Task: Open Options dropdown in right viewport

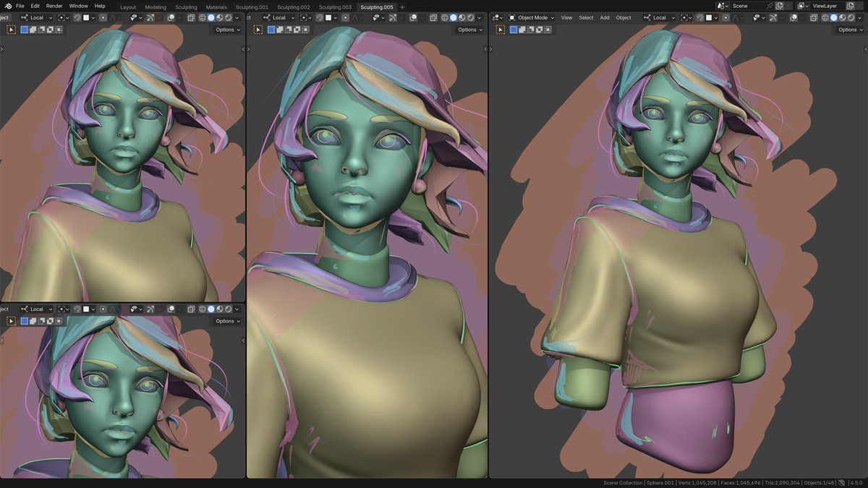Action: tap(851, 30)
